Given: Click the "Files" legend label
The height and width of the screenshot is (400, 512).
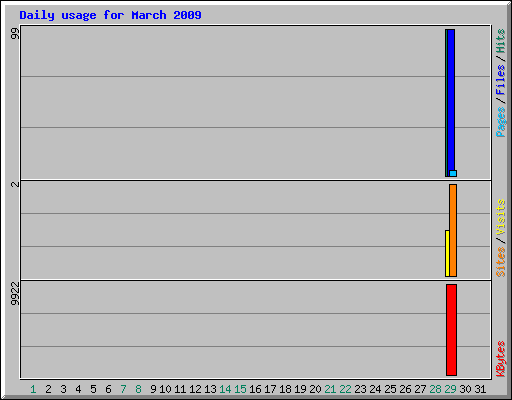Looking at the screenshot, I should (500, 79).
